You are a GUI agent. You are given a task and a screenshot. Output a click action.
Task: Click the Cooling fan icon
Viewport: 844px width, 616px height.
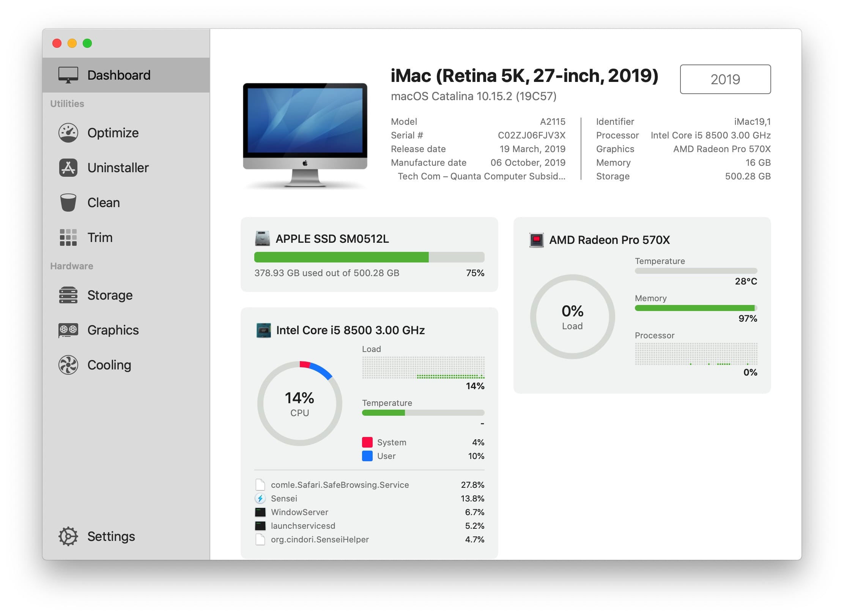point(68,365)
